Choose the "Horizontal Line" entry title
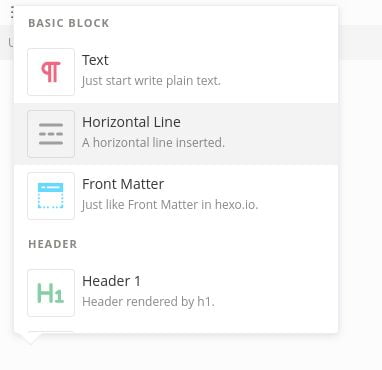Image resolution: width=382 pixels, height=370 pixels. [x=131, y=122]
